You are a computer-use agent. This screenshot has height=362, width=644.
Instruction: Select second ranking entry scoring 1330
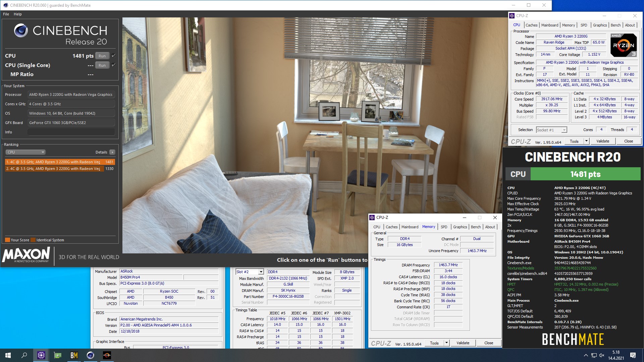[60, 169]
